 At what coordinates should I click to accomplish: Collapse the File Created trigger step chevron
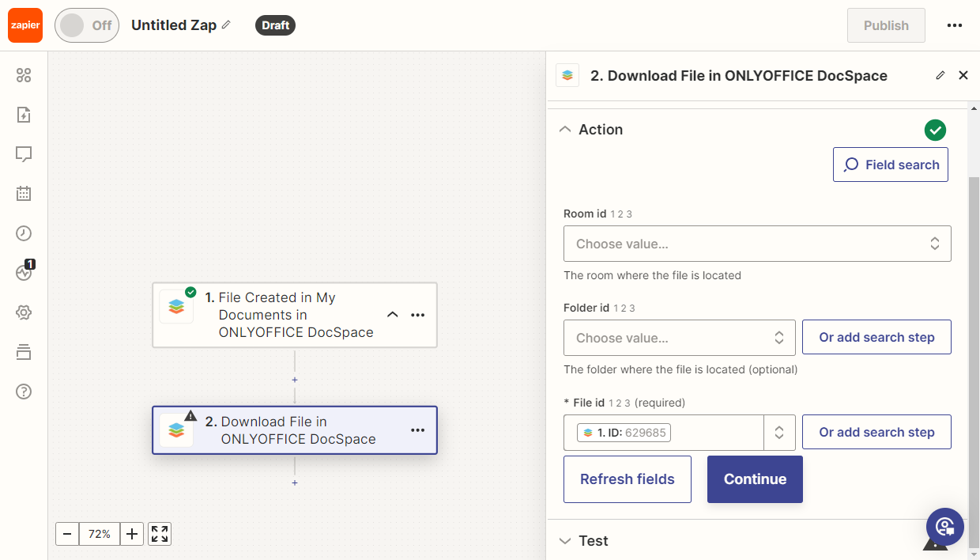click(x=392, y=315)
